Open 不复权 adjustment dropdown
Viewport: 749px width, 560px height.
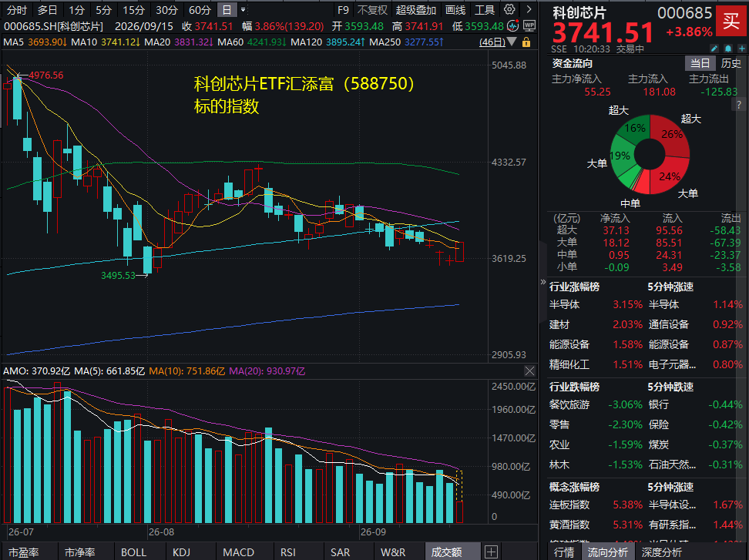click(x=372, y=10)
